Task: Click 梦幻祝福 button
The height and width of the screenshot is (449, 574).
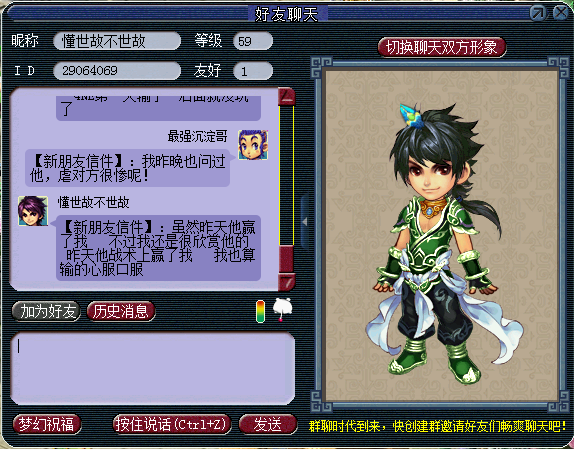Action: click(47, 424)
